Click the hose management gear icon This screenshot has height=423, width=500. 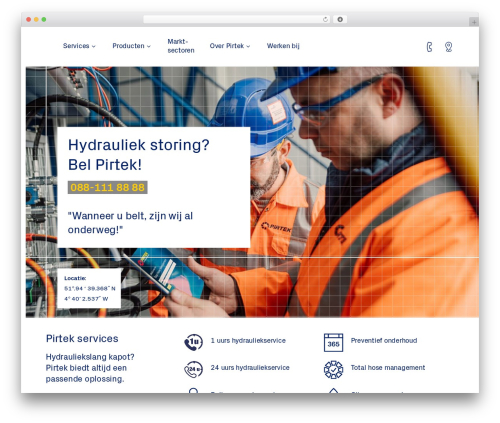(333, 369)
